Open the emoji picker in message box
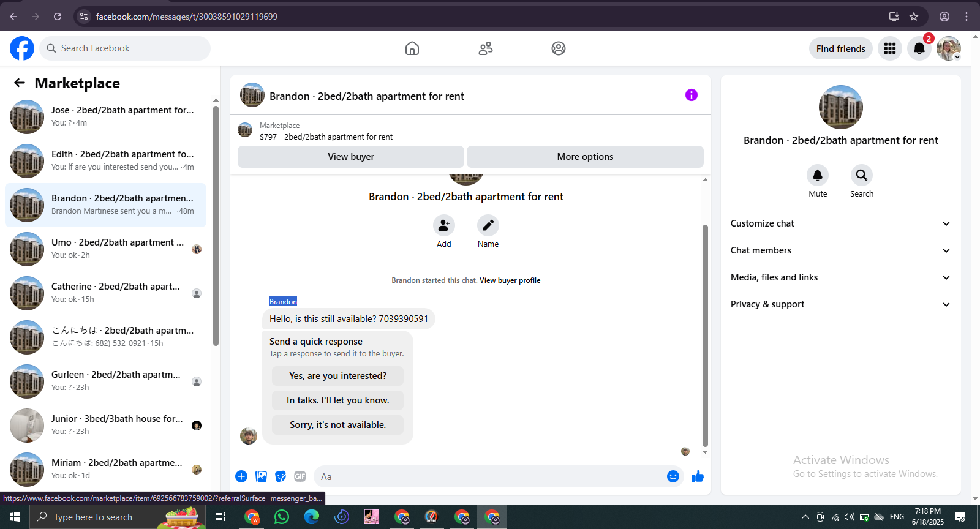 (x=673, y=476)
